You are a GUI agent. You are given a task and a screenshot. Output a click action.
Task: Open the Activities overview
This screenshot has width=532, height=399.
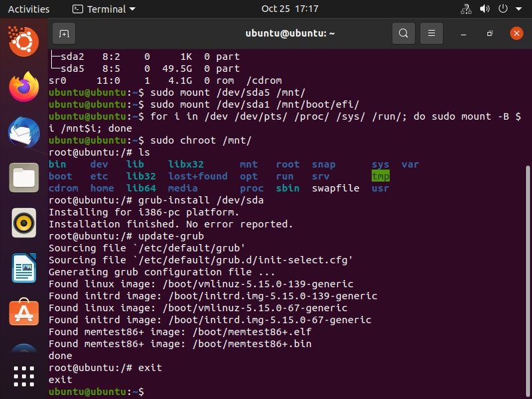click(x=29, y=9)
